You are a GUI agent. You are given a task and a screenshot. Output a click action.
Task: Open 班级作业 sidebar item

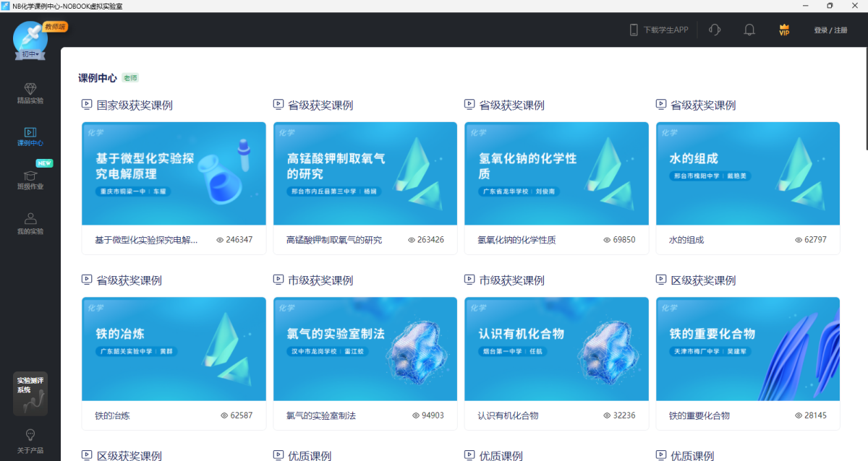pos(30,180)
